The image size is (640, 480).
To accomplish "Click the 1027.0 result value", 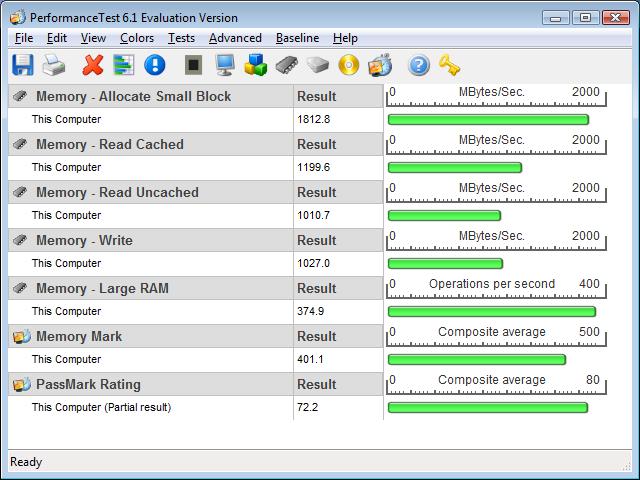I will (313, 263).
